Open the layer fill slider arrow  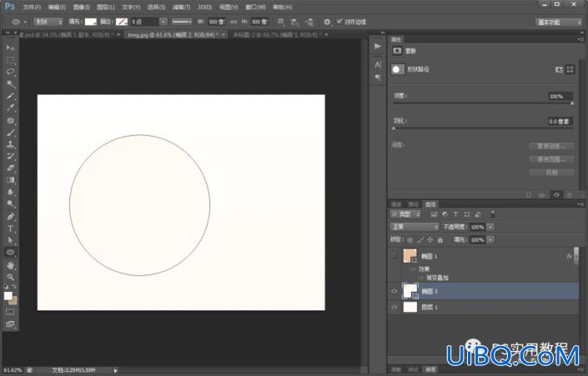click(490, 240)
